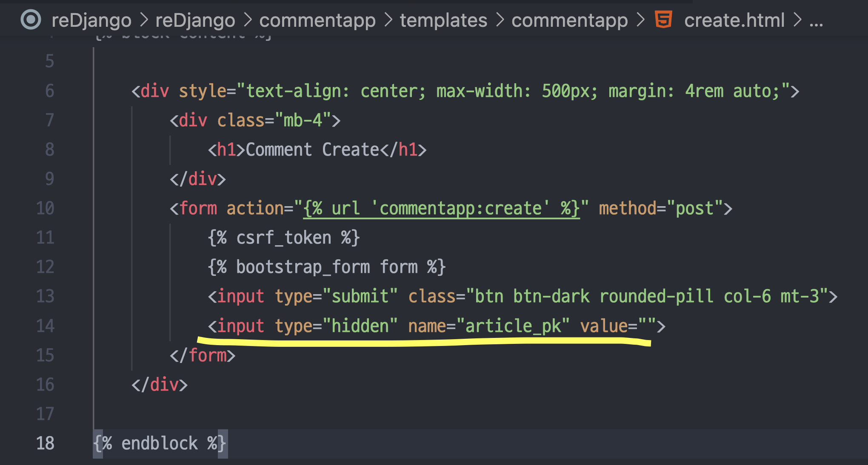
Task: Click the HTML5 file icon in breadcrumb
Action: [x=663, y=20]
